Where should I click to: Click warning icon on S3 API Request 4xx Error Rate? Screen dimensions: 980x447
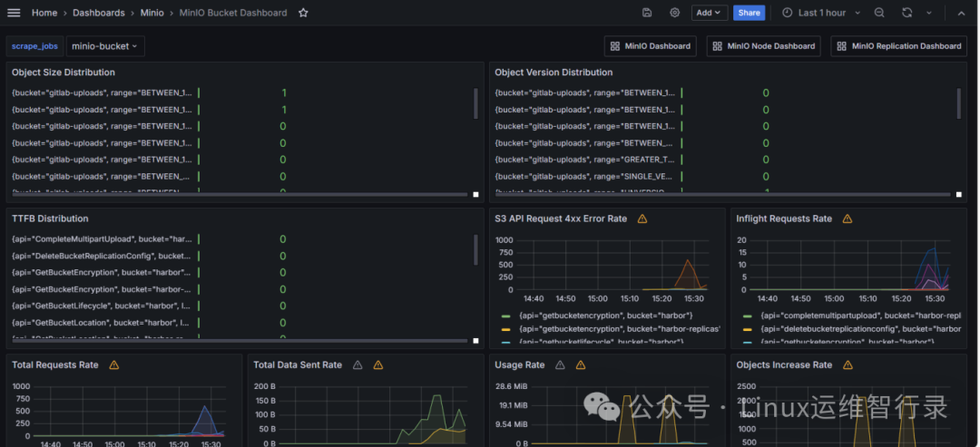642,219
